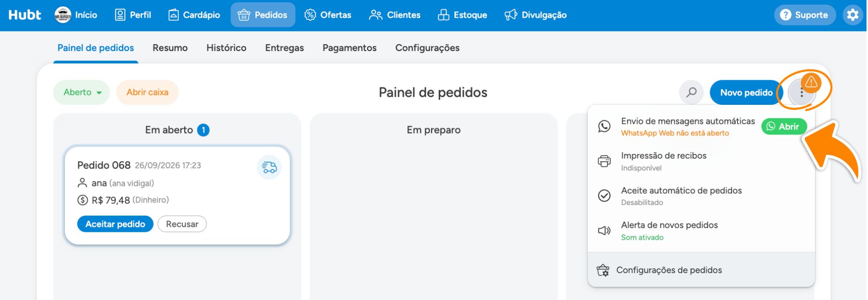Switch to the Entregas tab
This screenshot has height=300, width=868.
[x=285, y=48]
